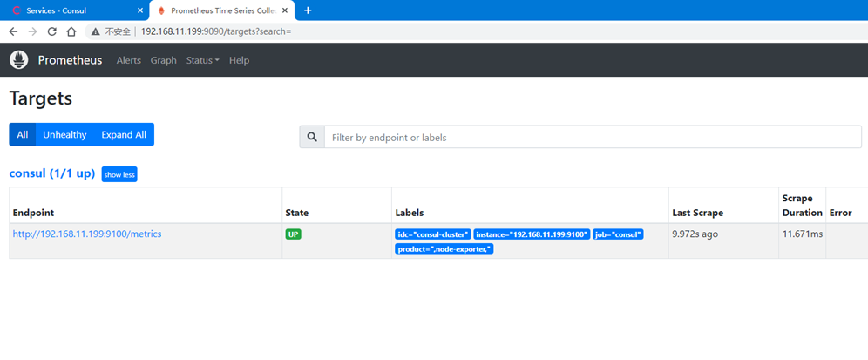The image size is (868, 360).
Task: Click the idc="consul-cluster" label badge
Action: (x=433, y=234)
